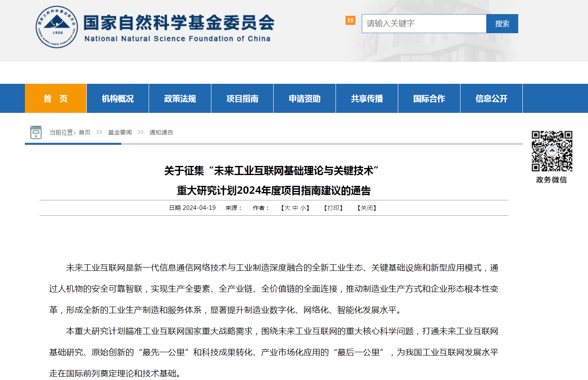
Task: Click the 基金要闻 breadcrumb link
Action: click(120, 132)
